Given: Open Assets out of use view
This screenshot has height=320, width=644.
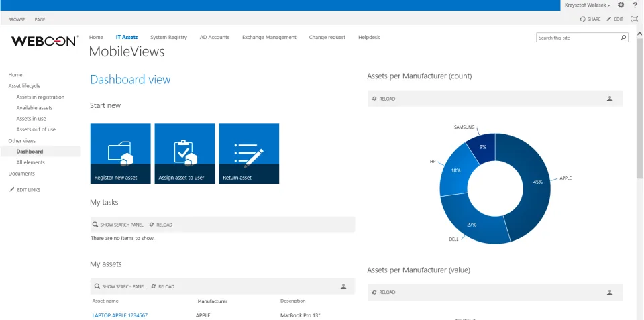Looking at the screenshot, I should tap(36, 129).
